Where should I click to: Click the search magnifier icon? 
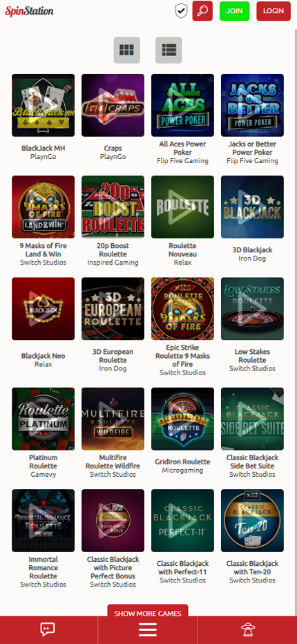[202, 11]
